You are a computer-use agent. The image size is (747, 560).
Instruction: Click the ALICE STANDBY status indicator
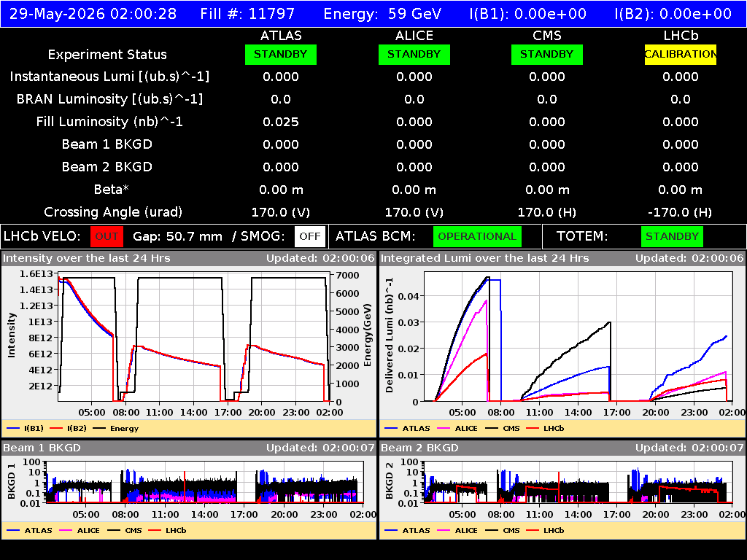point(414,54)
